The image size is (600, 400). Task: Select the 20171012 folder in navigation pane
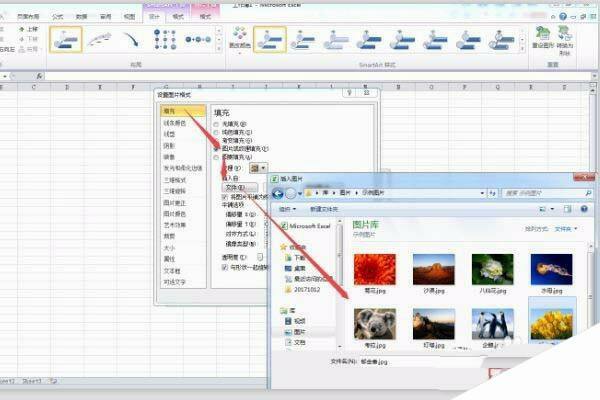[x=303, y=290]
